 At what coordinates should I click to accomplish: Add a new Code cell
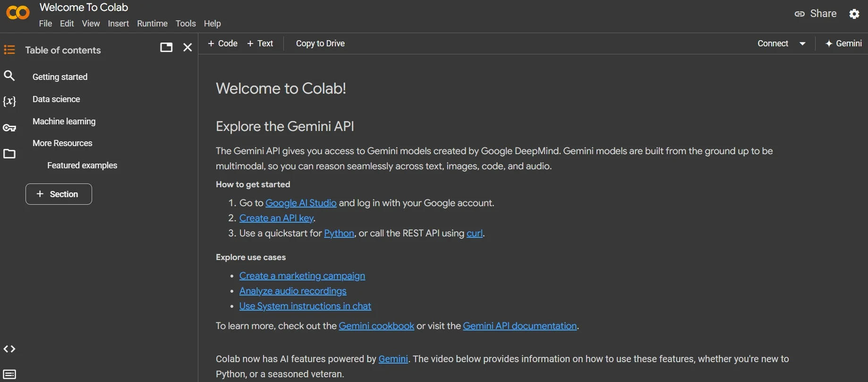(x=222, y=43)
